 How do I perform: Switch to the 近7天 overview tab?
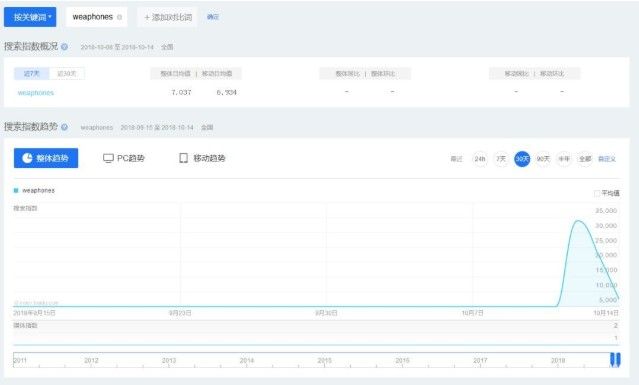[31, 74]
